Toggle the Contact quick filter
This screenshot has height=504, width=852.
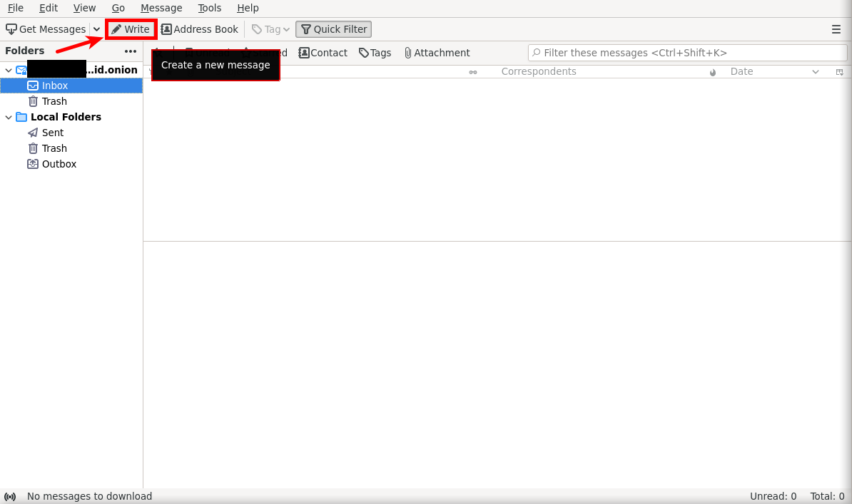pos(323,53)
